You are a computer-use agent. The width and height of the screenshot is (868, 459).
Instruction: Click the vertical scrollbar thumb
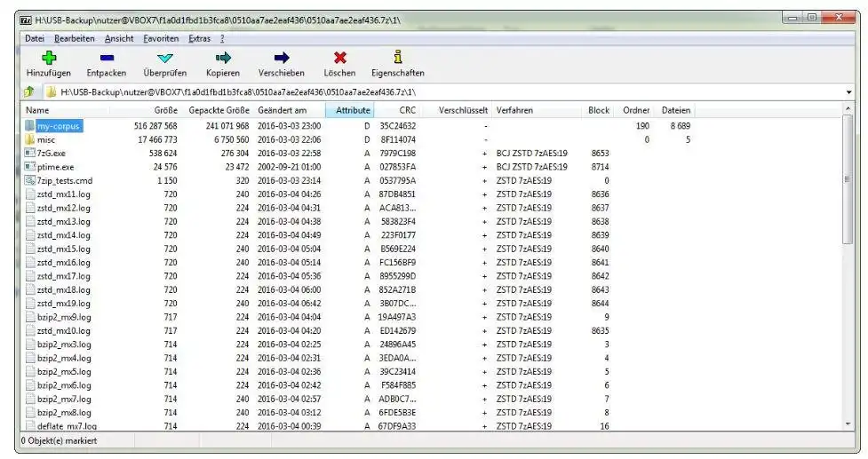point(848,179)
